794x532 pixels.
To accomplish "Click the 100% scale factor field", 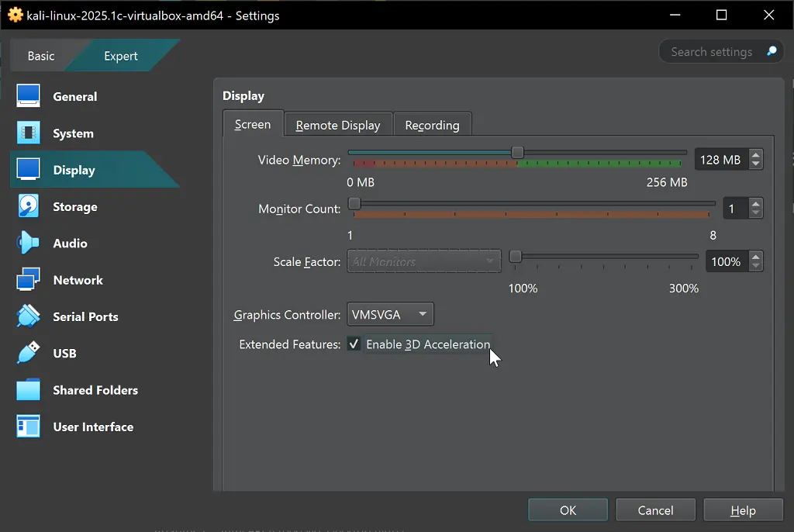I will point(727,261).
